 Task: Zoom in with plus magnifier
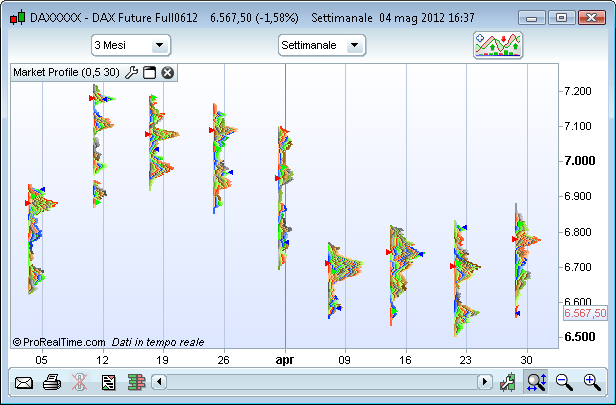592,382
